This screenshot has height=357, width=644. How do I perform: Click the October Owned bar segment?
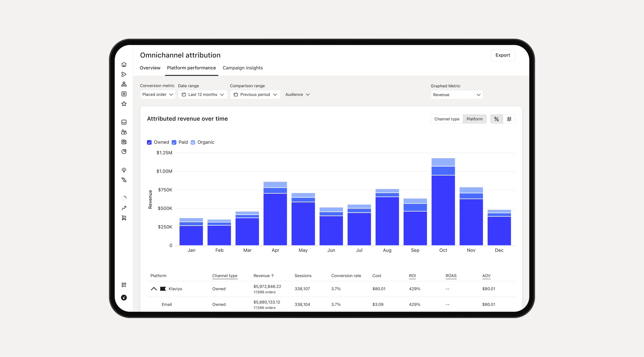click(x=443, y=210)
